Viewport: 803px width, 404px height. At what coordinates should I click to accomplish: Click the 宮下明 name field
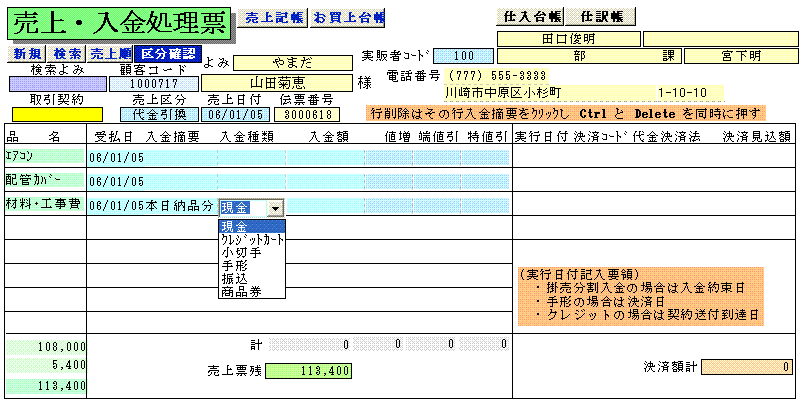[741, 56]
